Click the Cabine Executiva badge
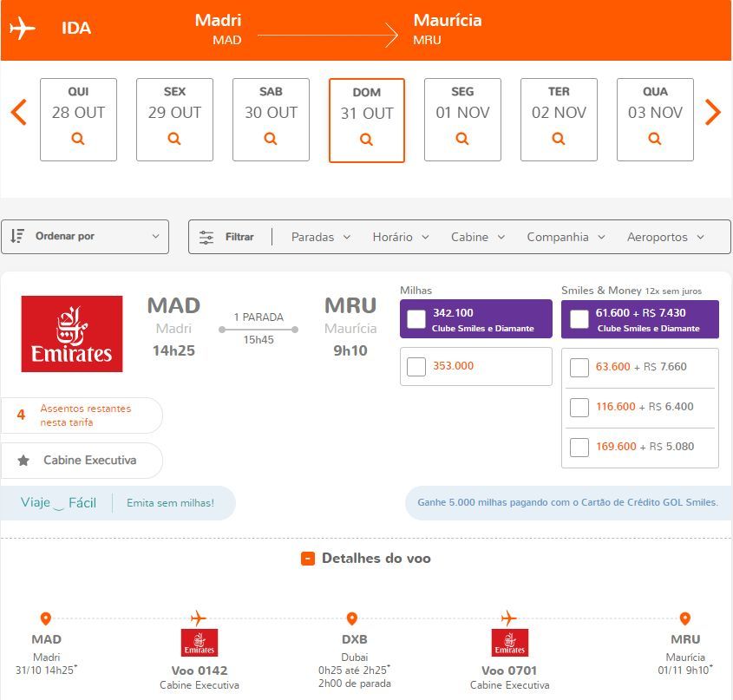Image resolution: width=733 pixels, height=700 pixels. (82, 461)
